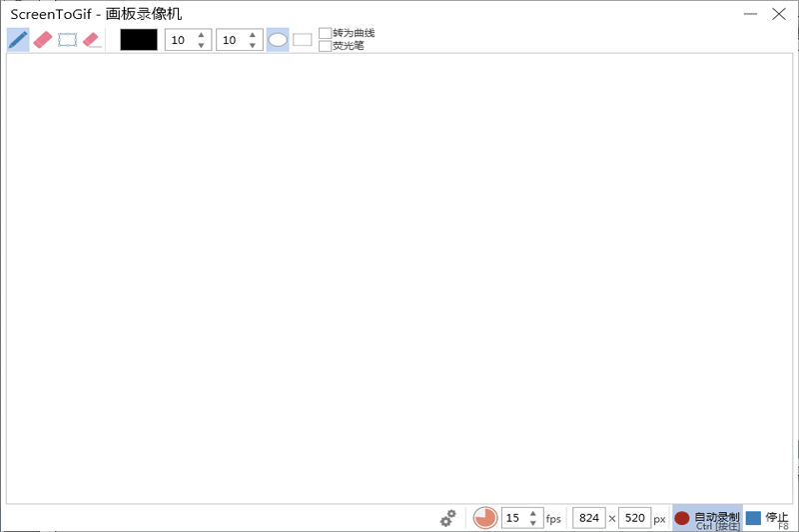Screen dimensions: 799x532
Task: Enable the 转为曲线 checkbox
Action: coord(325,33)
